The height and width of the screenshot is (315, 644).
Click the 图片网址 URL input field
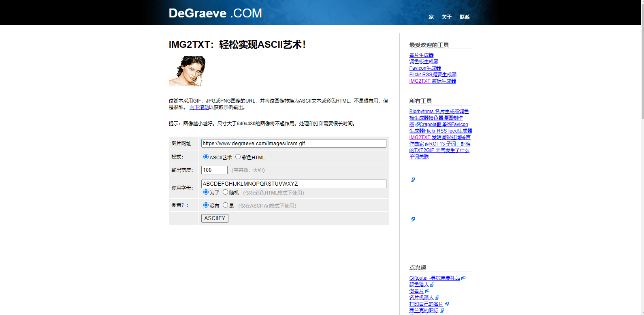(294, 144)
